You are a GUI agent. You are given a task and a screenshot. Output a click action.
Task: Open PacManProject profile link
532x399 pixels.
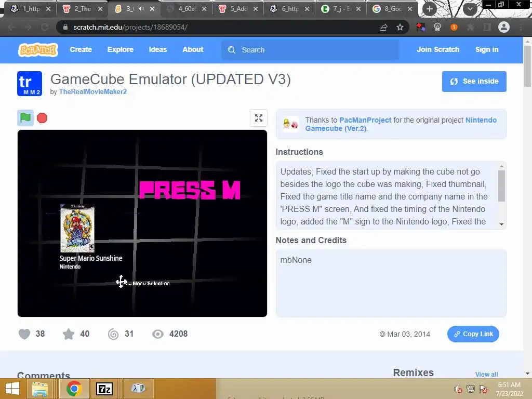tap(365, 120)
